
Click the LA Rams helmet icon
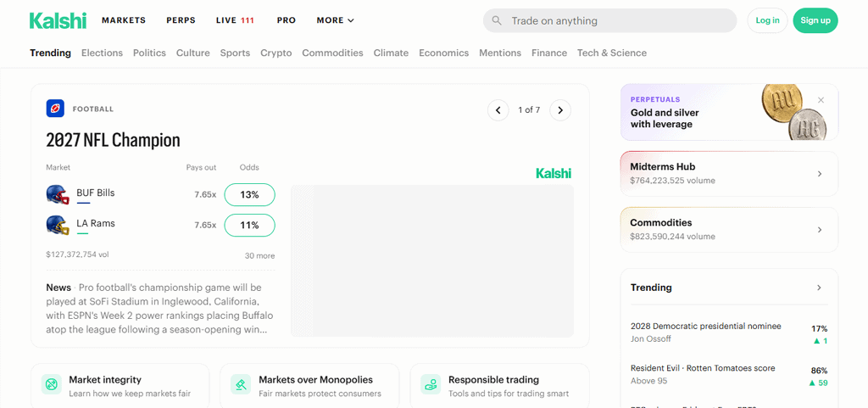click(58, 226)
